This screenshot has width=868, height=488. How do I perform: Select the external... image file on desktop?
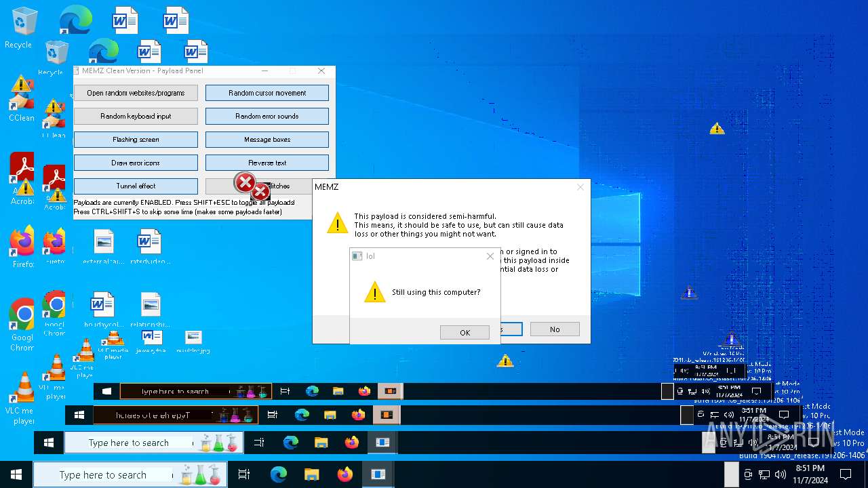tap(104, 247)
